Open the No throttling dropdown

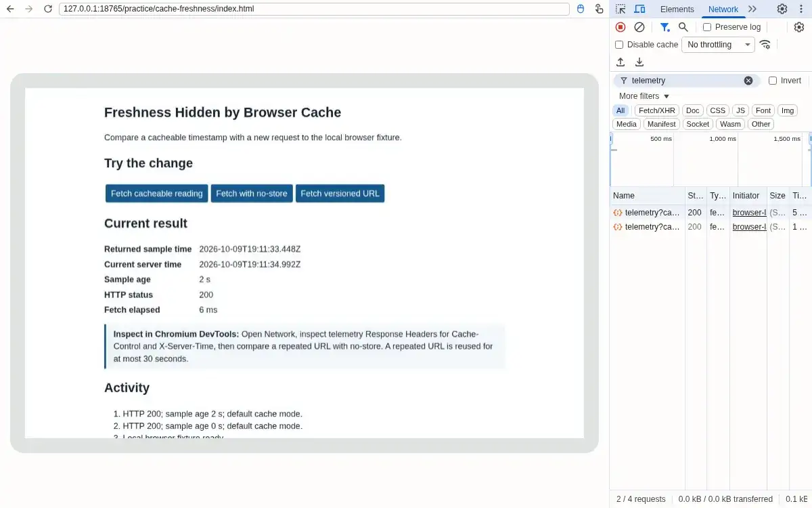pyautogui.click(x=718, y=45)
